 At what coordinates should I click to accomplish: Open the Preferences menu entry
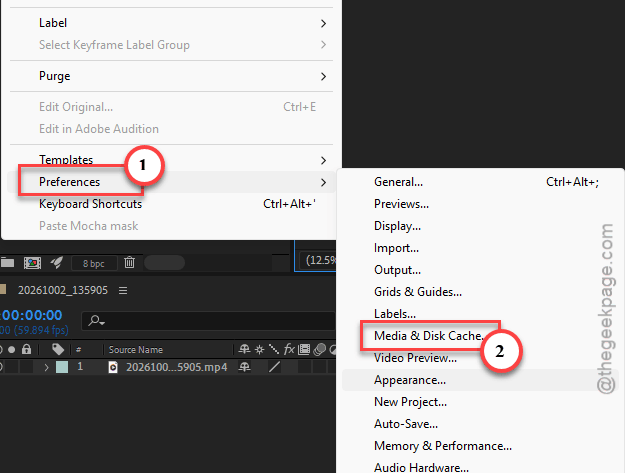(x=171, y=182)
